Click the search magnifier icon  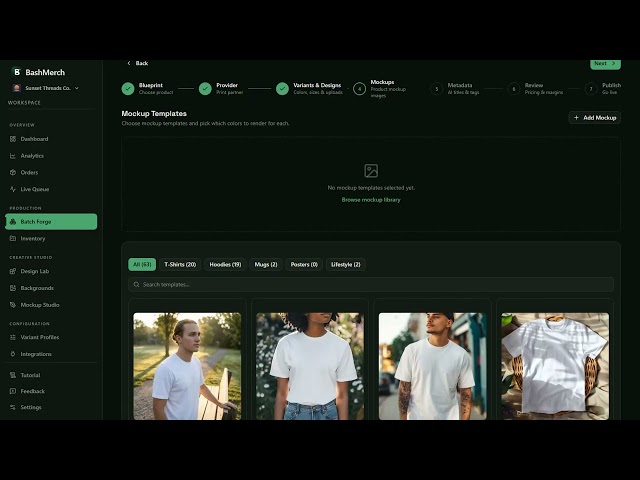(137, 284)
